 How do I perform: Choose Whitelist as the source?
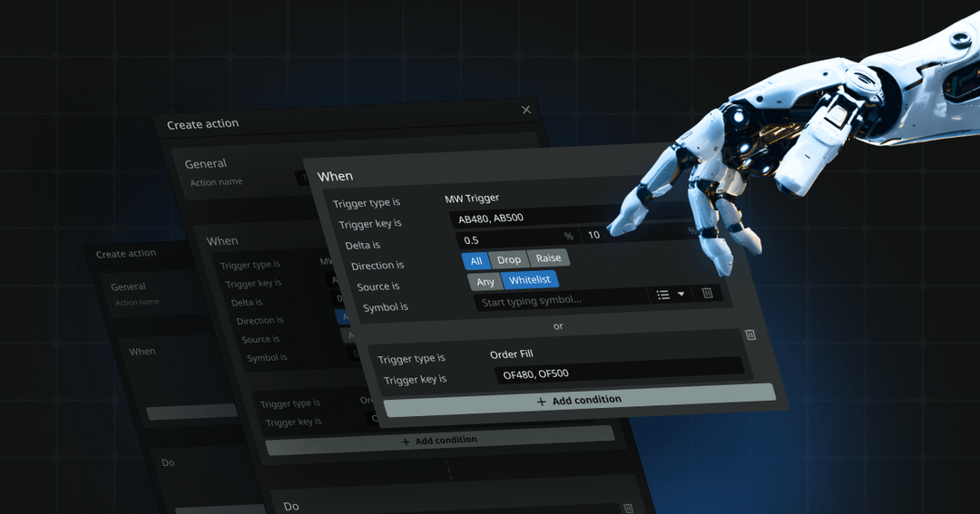click(x=529, y=280)
